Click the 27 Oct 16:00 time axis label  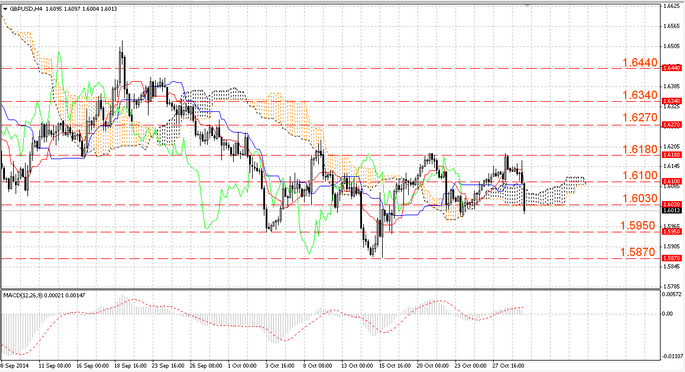click(508, 365)
